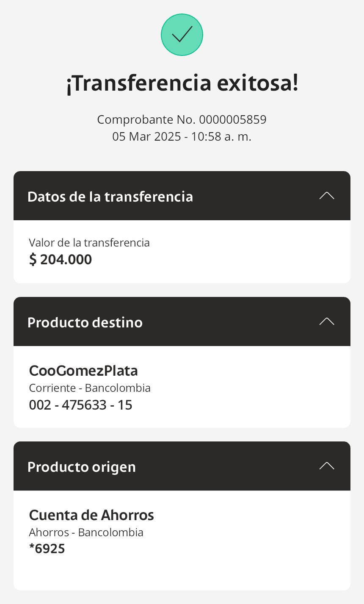
Task: Click the Datos de la transferencia header title
Action: (110, 197)
